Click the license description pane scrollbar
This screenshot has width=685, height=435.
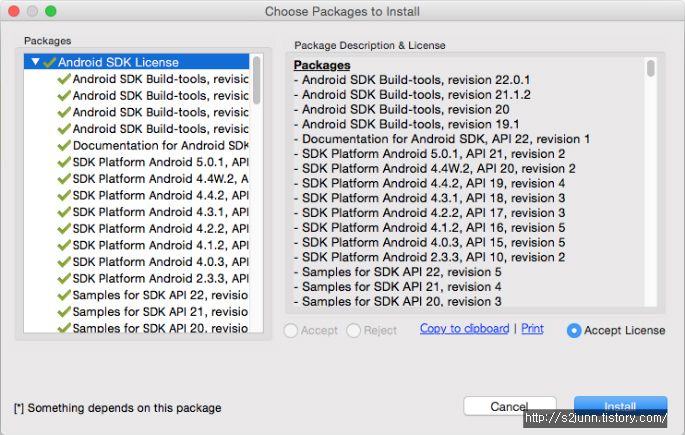click(650, 69)
